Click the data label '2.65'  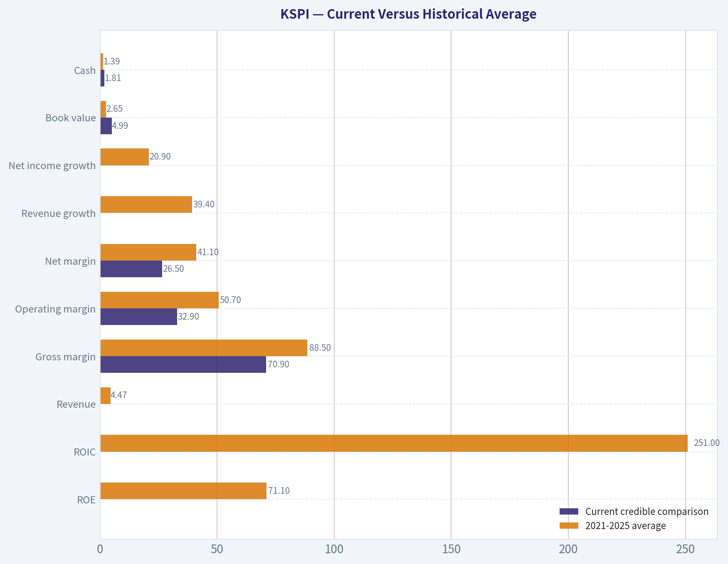click(x=115, y=109)
